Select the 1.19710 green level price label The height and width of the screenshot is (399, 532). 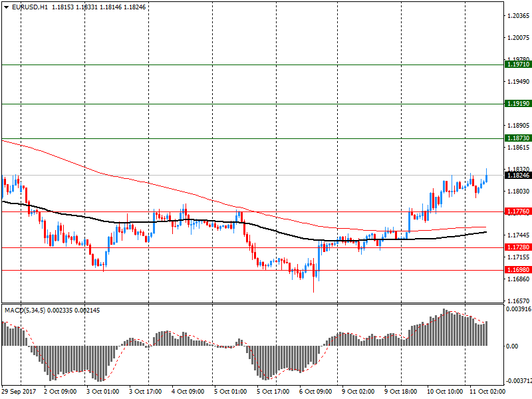pyautogui.click(x=518, y=64)
